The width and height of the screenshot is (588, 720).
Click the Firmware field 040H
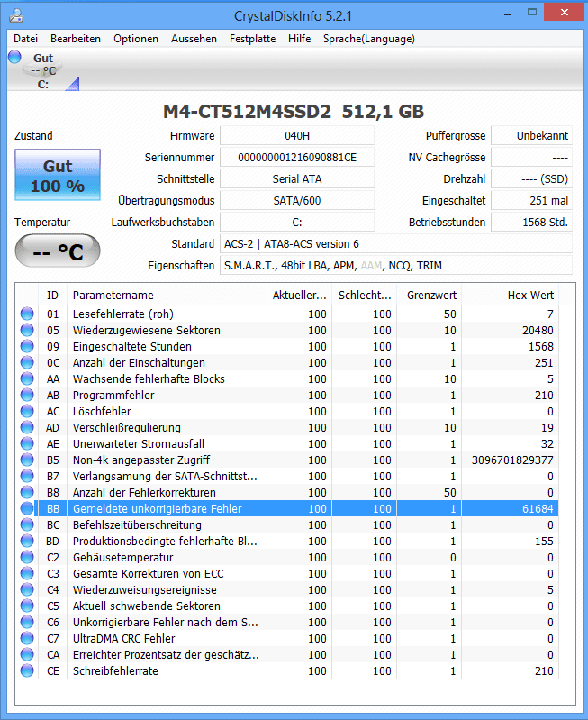click(297, 136)
